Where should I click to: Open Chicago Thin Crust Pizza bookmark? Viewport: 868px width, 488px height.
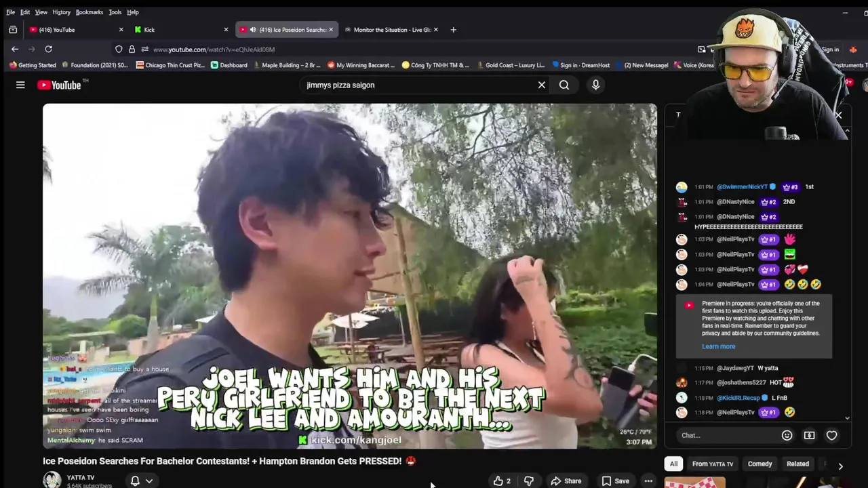[170, 65]
